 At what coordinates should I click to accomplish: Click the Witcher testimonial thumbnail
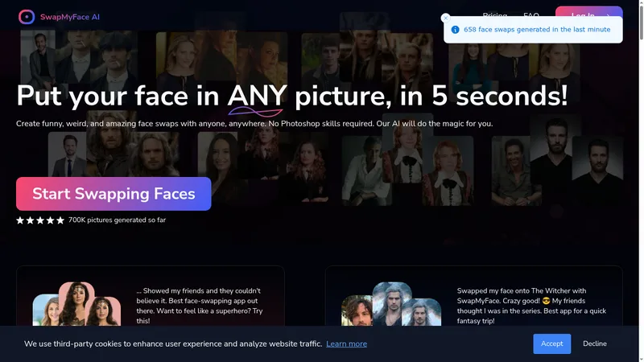(x=391, y=304)
